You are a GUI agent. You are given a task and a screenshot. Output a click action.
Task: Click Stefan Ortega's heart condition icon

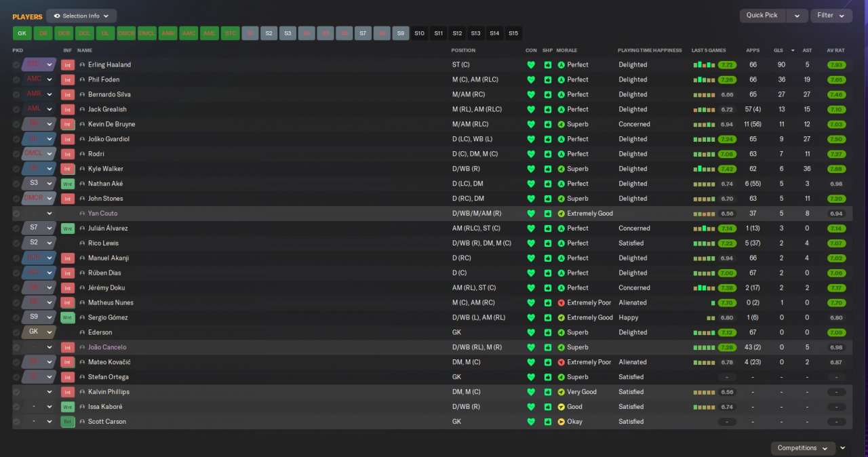(531, 377)
